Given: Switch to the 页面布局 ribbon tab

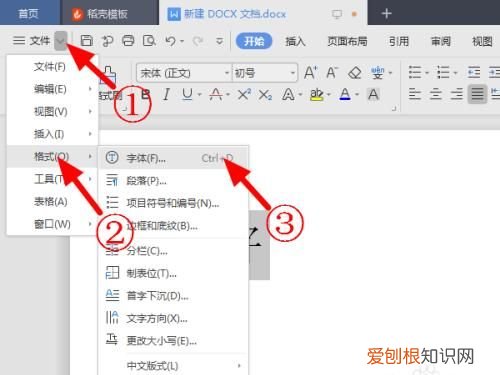Looking at the screenshot, I should coord(347,41).
